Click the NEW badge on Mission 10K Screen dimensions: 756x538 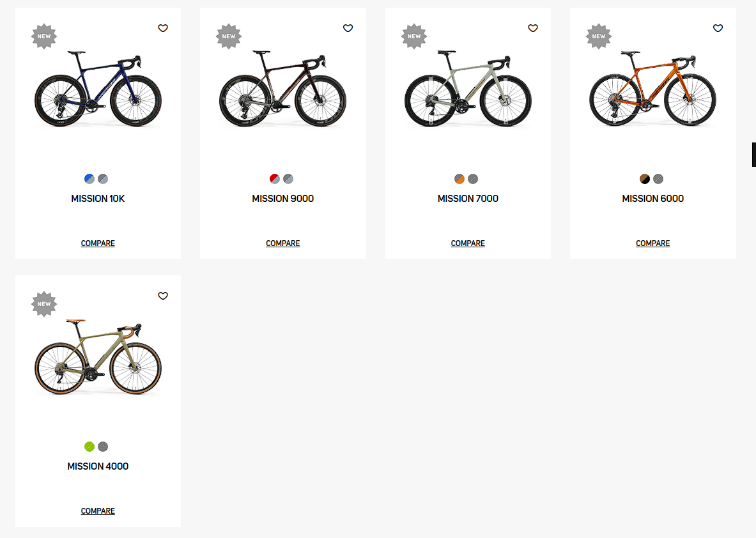44,36
